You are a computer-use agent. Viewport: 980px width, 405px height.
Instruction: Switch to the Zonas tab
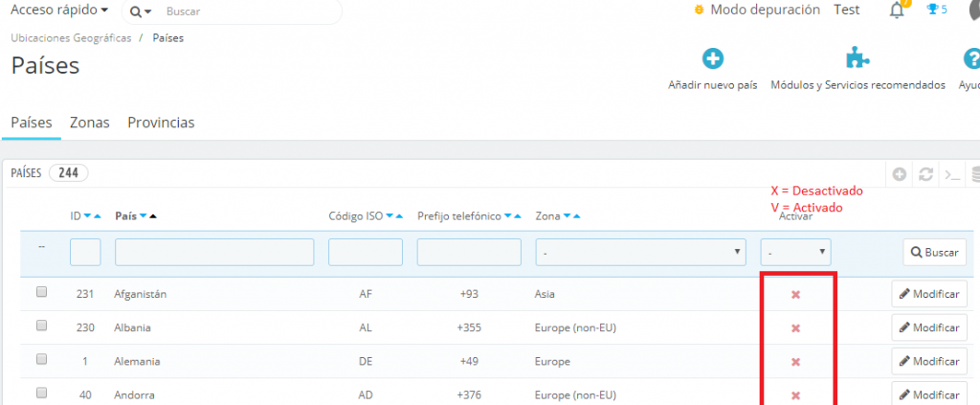click(x=89, y=123)
